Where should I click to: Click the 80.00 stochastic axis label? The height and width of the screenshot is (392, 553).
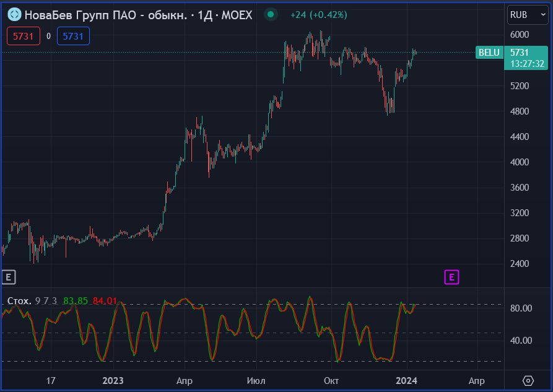521,308
